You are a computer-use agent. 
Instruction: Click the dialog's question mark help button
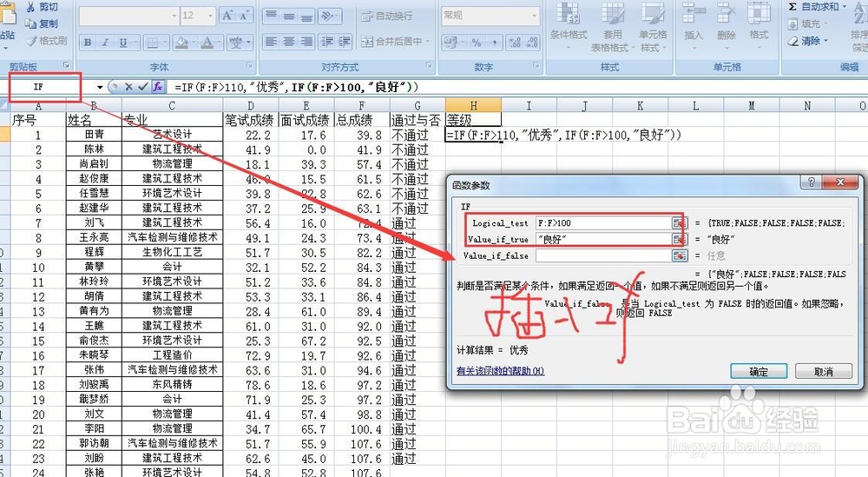coord(811,182)
